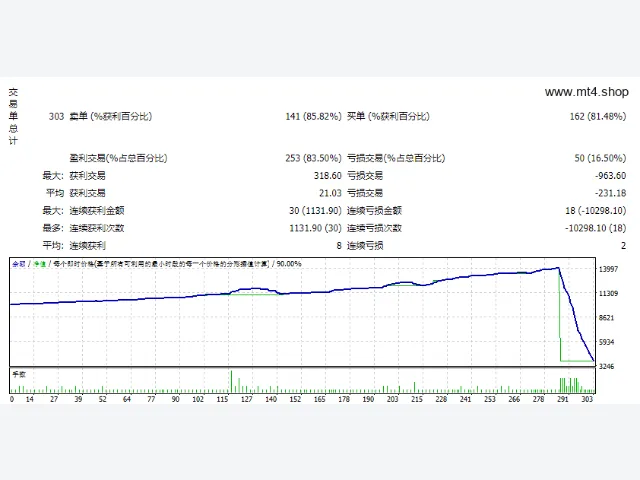Click the 11309 value on balance axis
Screen dimensions: 640x480
click(608, 293)
